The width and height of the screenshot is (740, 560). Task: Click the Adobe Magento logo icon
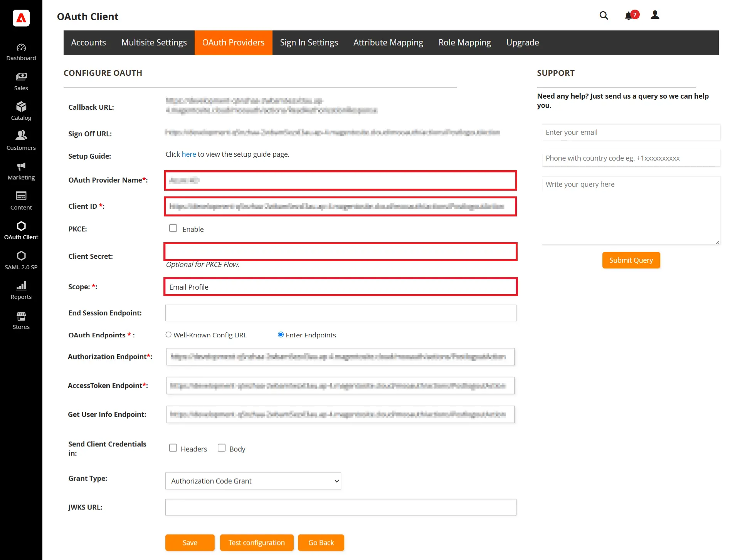pos(21,18)
